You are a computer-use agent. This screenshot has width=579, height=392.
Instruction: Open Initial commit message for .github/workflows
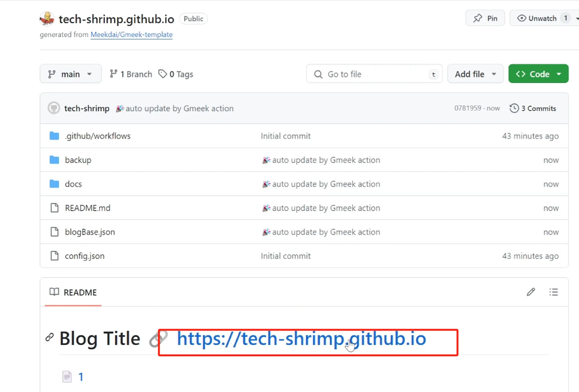pos(286,136)
